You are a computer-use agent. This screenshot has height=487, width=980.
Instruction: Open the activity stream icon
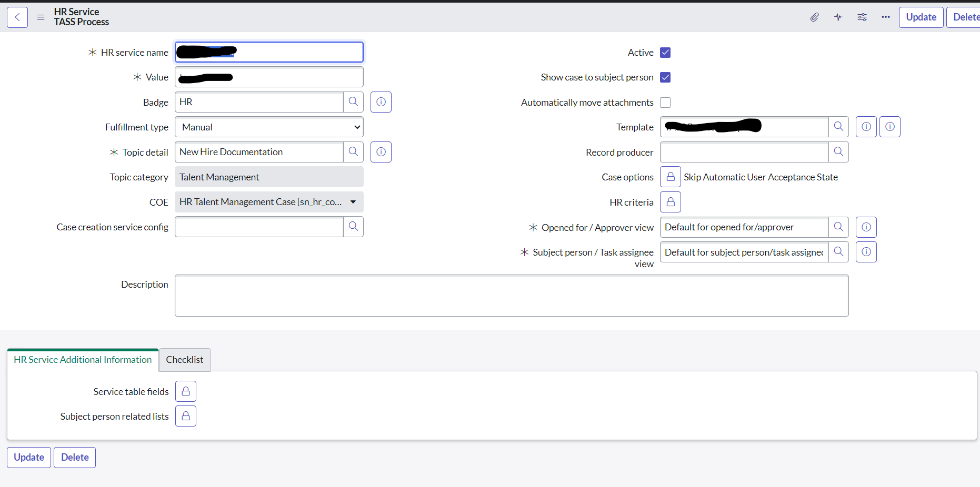(838, 17)
